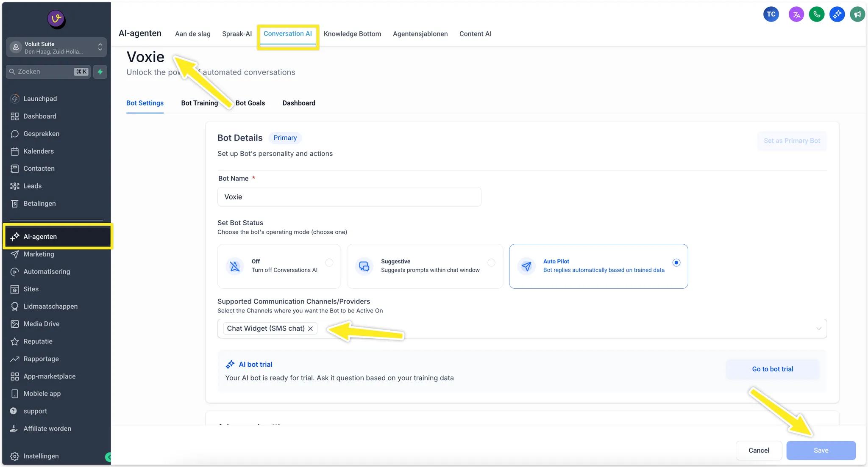
Task: Remove Chat Widget (SMS chat) tag
Action: pos(311,329)
